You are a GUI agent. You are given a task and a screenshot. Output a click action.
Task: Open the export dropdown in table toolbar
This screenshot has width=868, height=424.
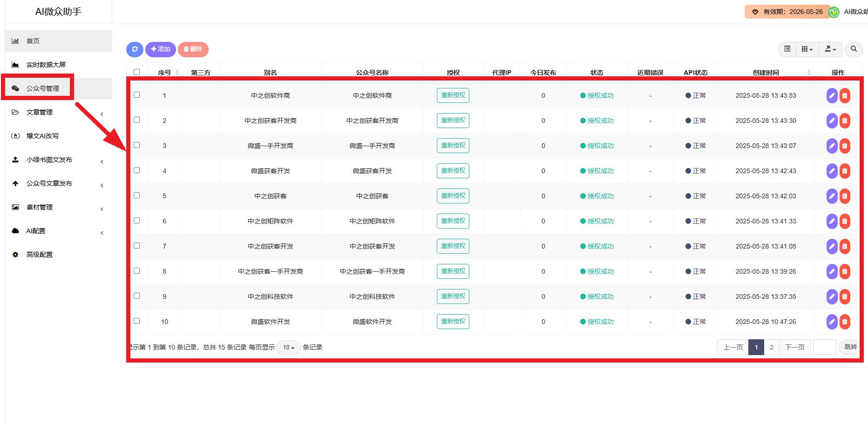830,49
